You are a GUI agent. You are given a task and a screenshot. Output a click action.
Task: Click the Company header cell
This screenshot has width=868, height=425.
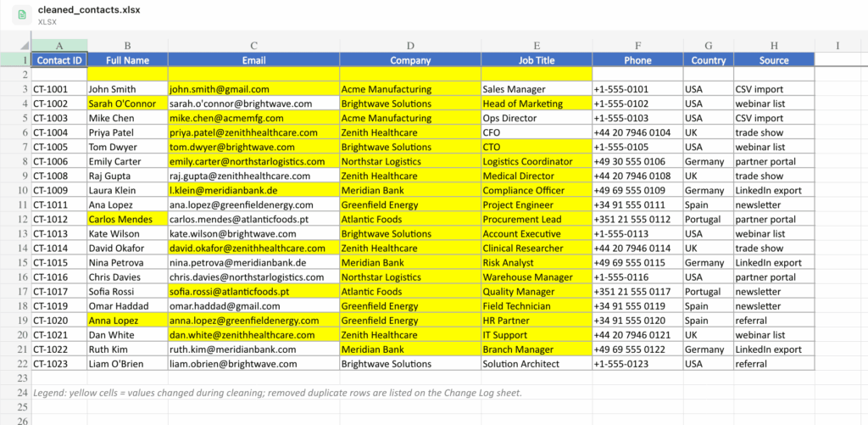pos(410,60)
